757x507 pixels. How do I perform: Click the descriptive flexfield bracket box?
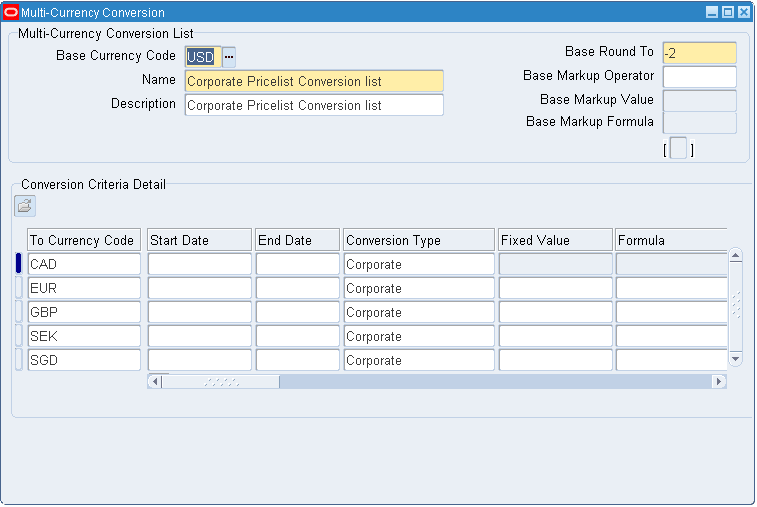coord(678,148)
